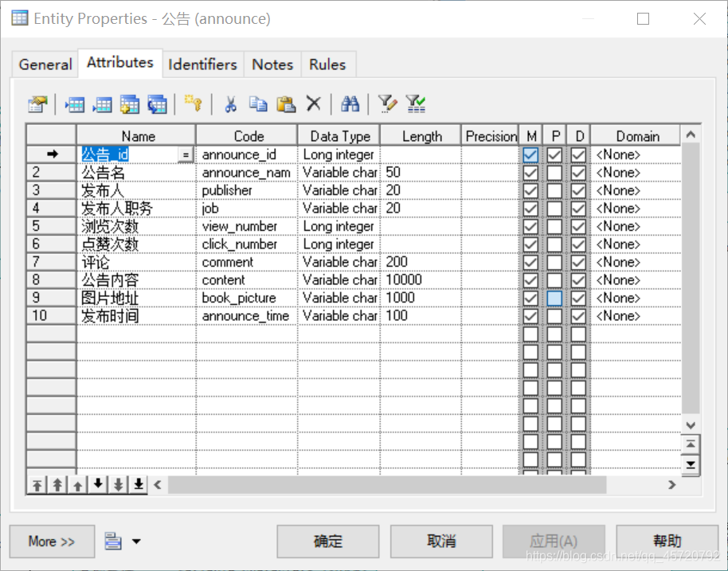Click the Data Type cell of publisher row
The width and height of the screenshot is (728, 571).
[339, 191]
